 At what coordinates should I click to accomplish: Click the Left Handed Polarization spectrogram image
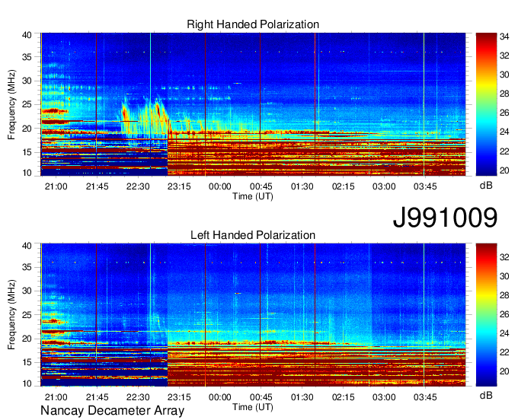253,315
